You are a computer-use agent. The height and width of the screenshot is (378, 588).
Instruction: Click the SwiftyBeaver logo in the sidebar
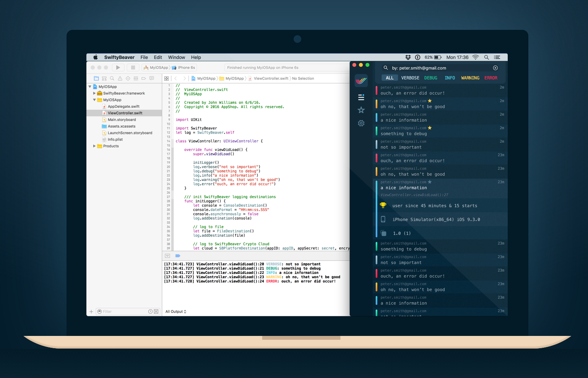(x=361, y=81)
